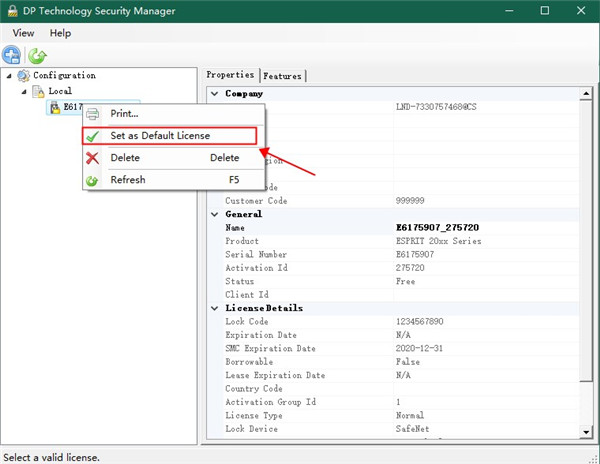This screenshot has height=464, width=600.
Task: Switch to the Features tab
Action: click(282, 76)
